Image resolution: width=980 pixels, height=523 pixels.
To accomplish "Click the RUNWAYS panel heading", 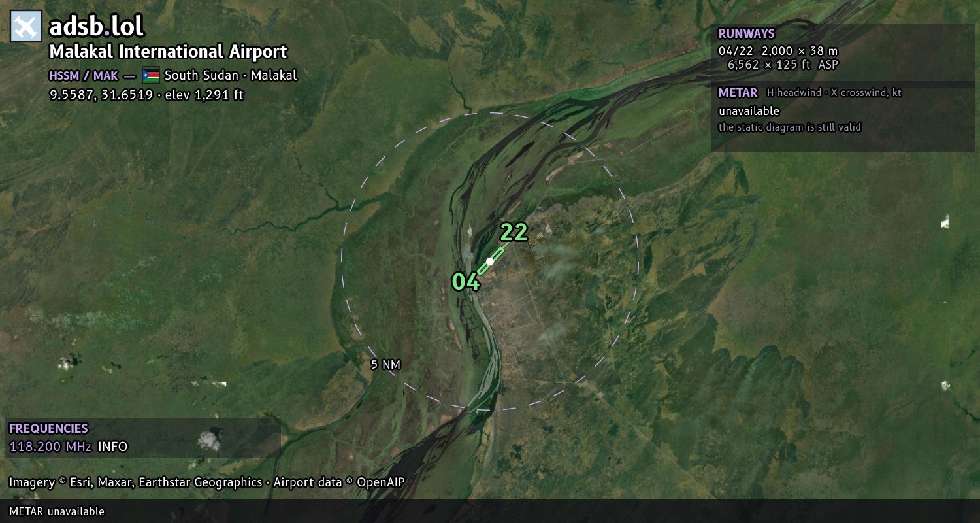I will (x=746, y=34).
